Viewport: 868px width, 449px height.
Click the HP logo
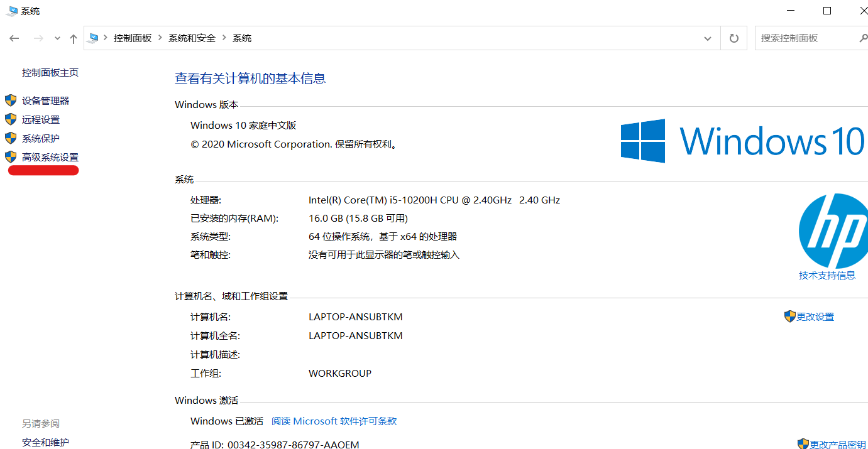pyautogui.click(x=834, y=230)
